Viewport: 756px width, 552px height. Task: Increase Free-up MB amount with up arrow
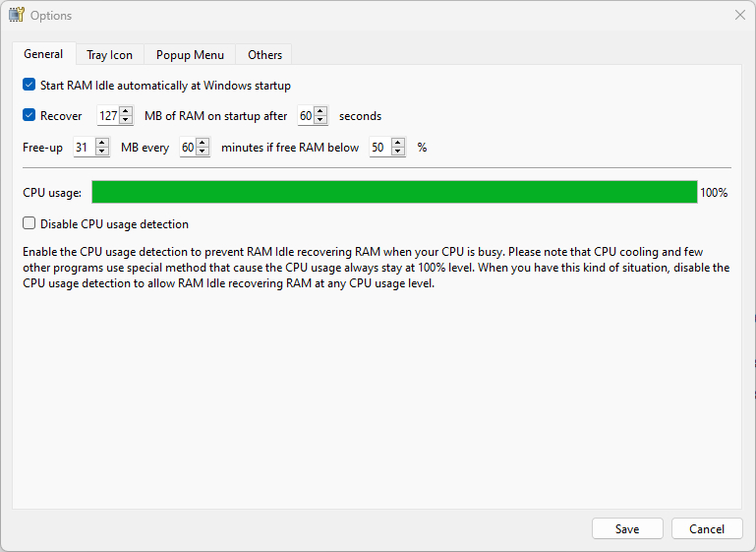(101, 143)
